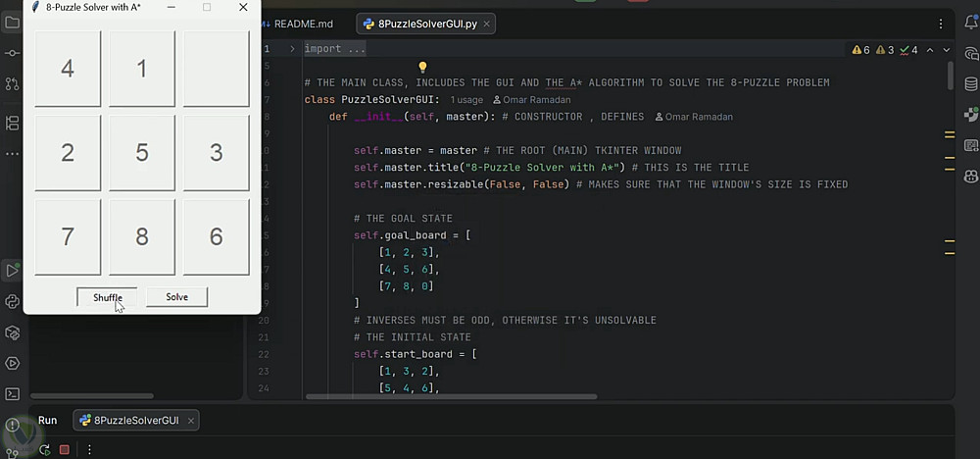980x459 pixels.
Task: Click the typos count 4 indicator
Action: [x=908, y=50]
